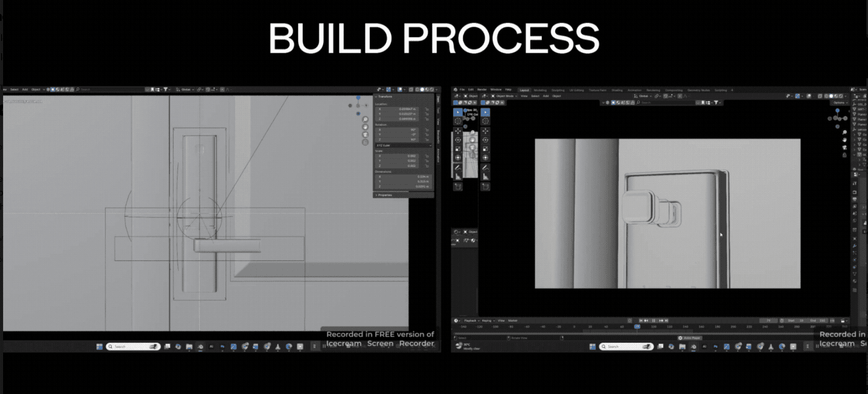Select the Scale tool in right main viewport
868x394 pixels.
(x=485, y=149)
